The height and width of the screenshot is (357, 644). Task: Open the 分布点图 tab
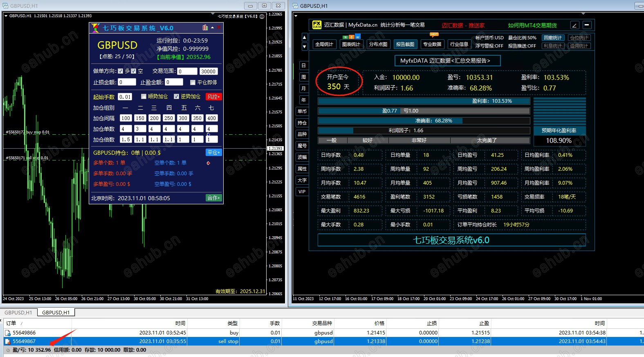click(378, 44)
